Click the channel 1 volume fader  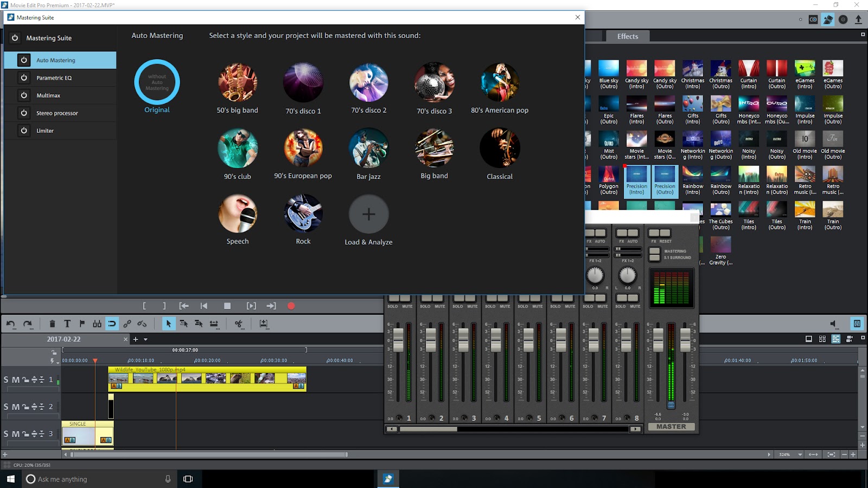pyautogui.click(x=398, y=340)
